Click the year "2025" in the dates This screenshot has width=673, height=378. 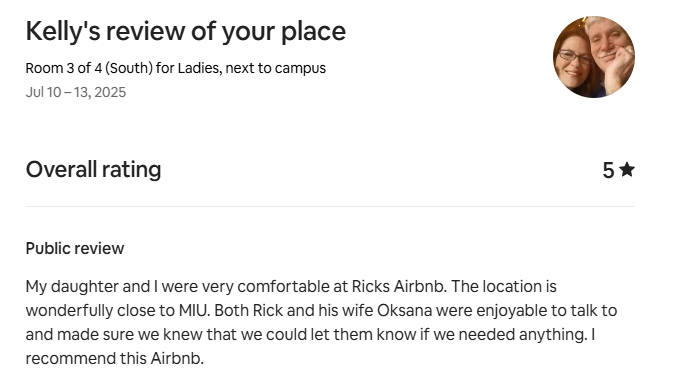point(110,92)
